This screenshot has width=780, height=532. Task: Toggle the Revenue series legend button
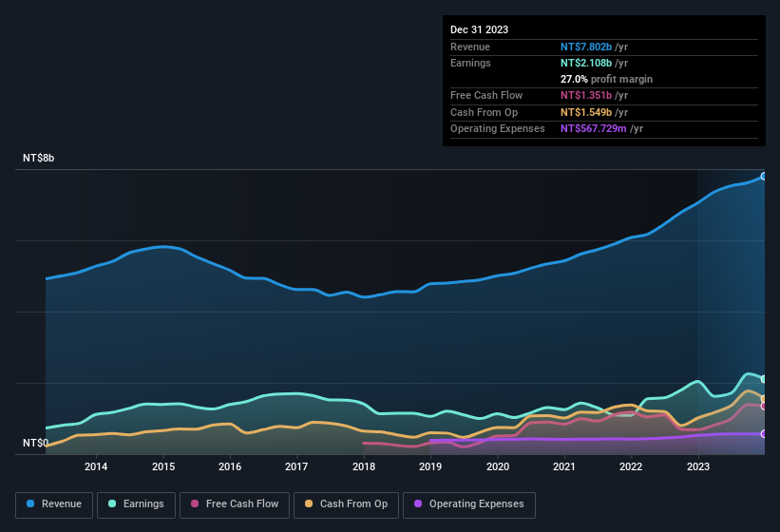click(x=54, y=504)
